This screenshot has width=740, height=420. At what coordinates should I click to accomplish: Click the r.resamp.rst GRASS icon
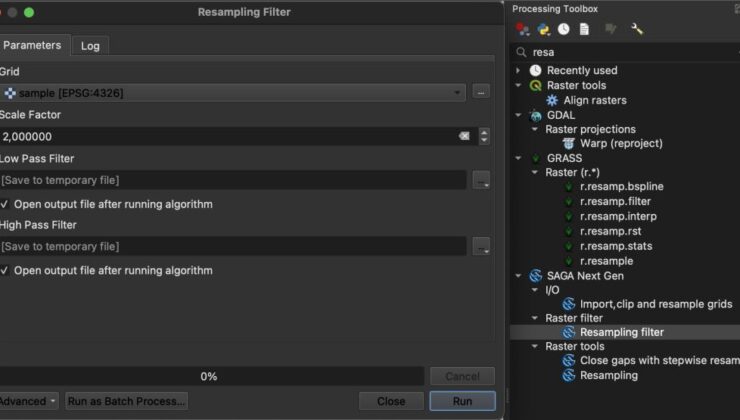click(x=569, y=231)
